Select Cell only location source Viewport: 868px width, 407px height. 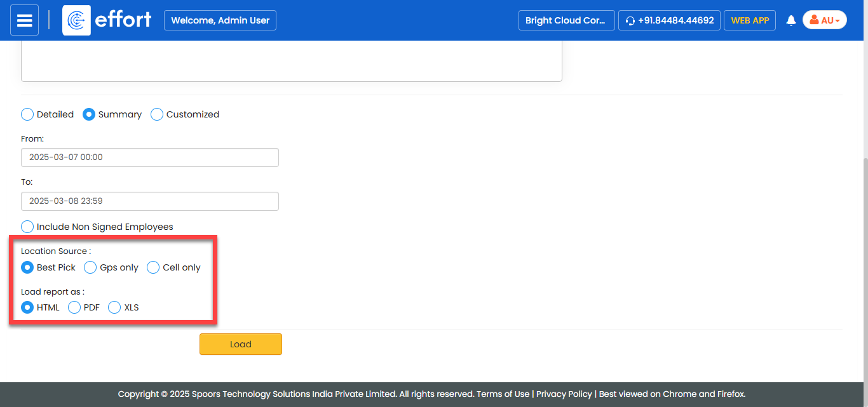(x=153, y=267)
